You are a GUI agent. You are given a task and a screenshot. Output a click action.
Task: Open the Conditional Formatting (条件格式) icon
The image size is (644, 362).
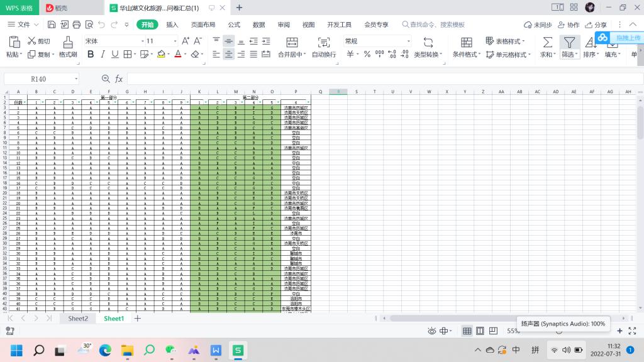tap(466, 42)
